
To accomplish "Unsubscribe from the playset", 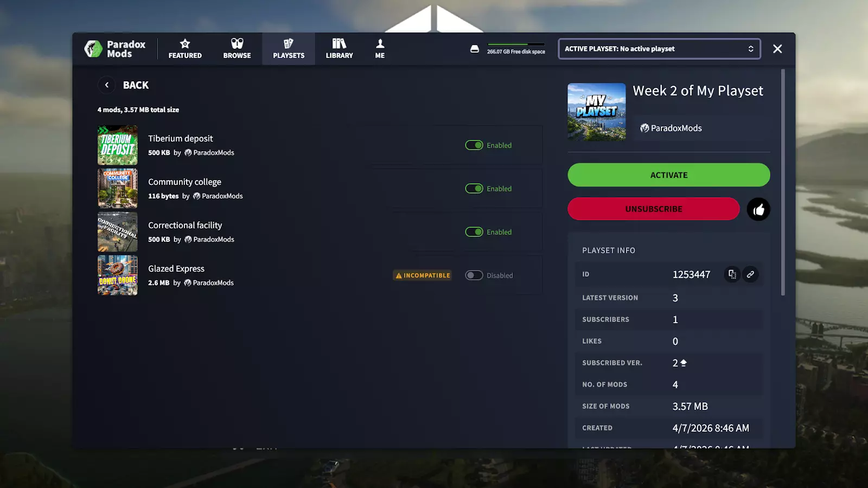I will [654, 209].
